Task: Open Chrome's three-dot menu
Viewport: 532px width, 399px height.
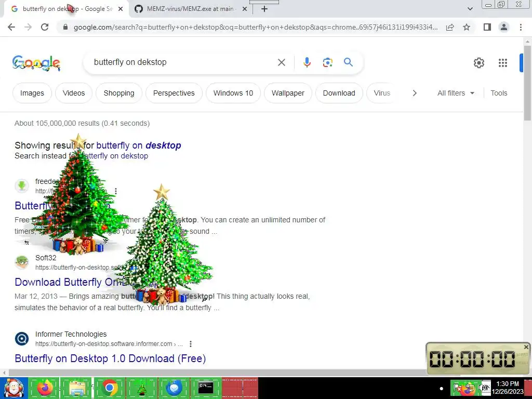Action: click(x=521, y=27)
